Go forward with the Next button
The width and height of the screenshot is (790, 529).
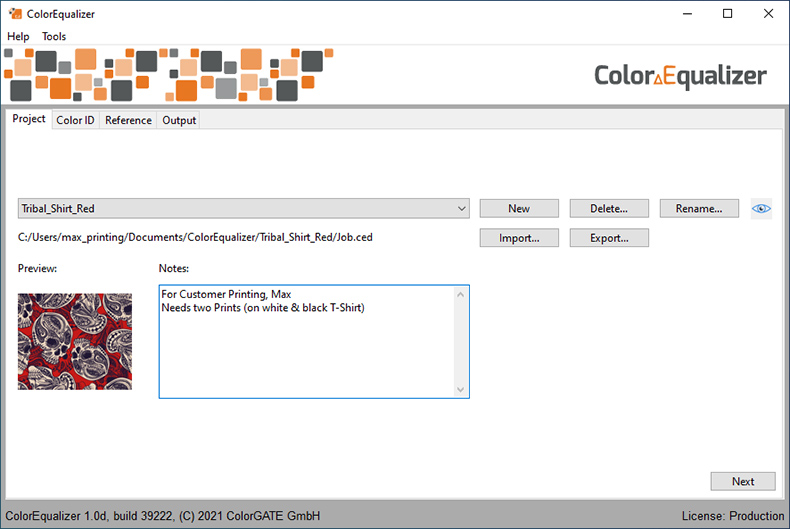tap(743, 481)
